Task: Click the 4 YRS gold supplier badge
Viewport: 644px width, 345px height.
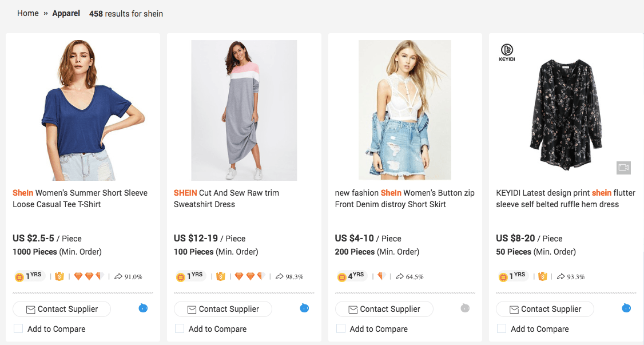Action: click(x=351, y=276)
